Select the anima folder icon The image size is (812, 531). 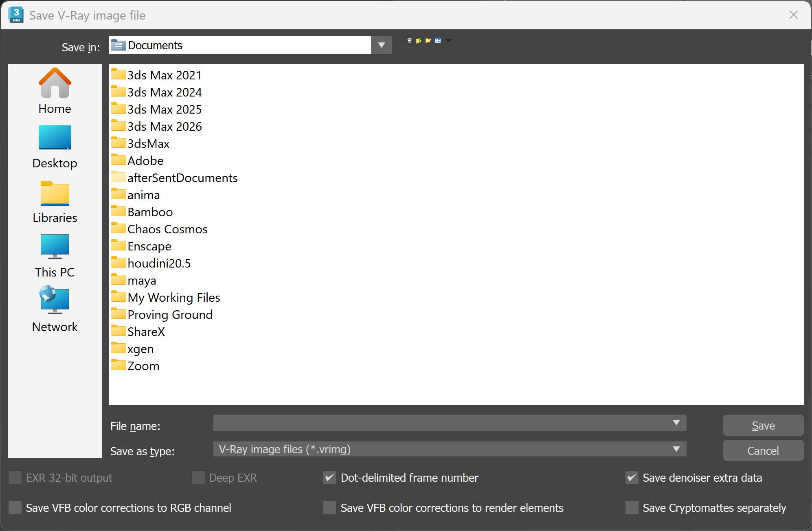pyautogui.click(x=119, y=194)
